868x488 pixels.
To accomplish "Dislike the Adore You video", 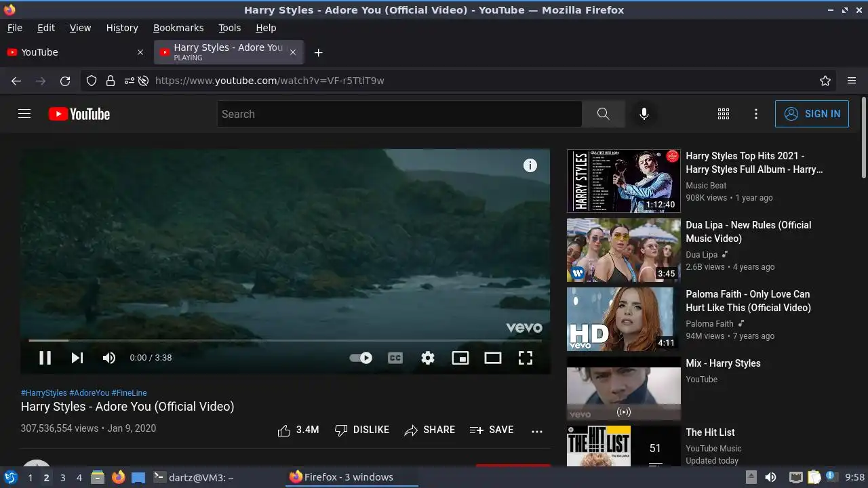I will coord(362,430).
